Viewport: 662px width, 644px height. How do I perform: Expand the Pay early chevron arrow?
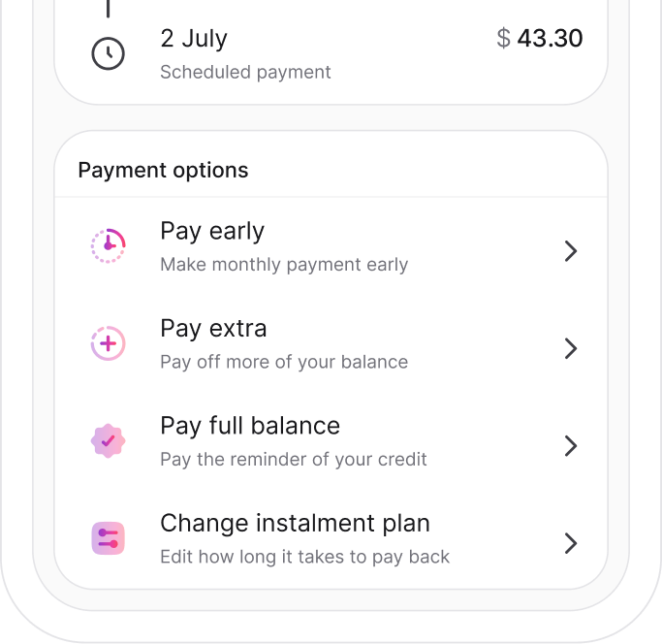tap(571, 251)
